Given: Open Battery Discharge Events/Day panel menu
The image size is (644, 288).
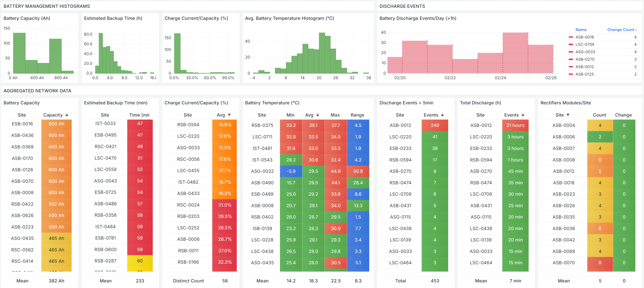Looking at the screenshot, I should click(418, 18).
